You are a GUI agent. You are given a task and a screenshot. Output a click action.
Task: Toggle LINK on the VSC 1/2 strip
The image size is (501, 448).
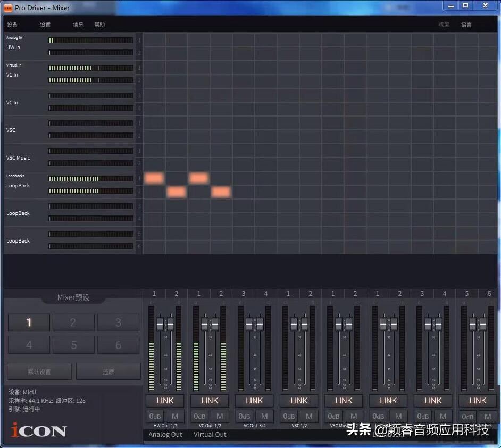(299, 401)
